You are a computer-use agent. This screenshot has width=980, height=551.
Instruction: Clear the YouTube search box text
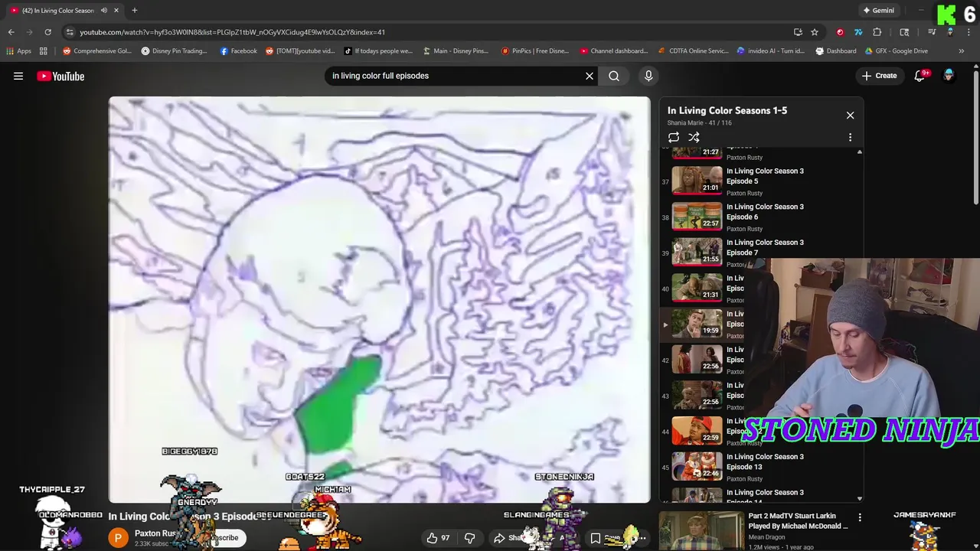point(590,76)
